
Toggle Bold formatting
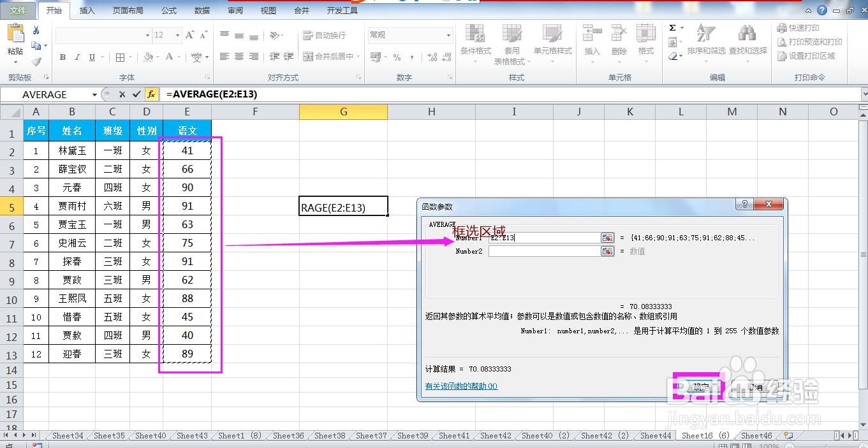click(x=63, y=57)
